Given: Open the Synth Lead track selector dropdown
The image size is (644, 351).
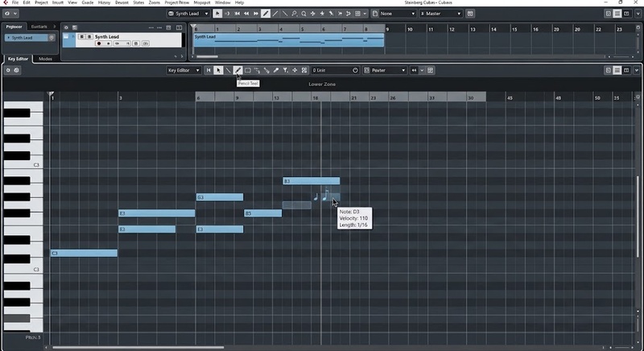Looking at the screenshot, I should point(188,14).
